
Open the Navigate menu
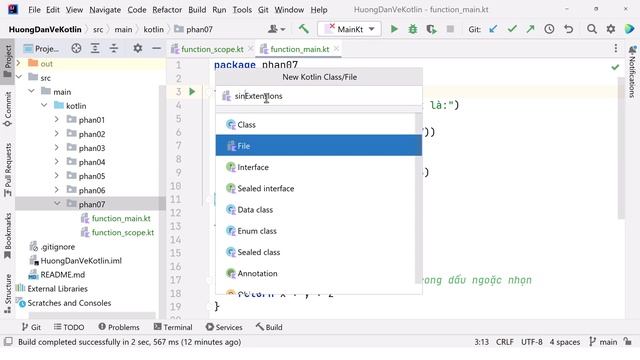click(x=105, y=9)
